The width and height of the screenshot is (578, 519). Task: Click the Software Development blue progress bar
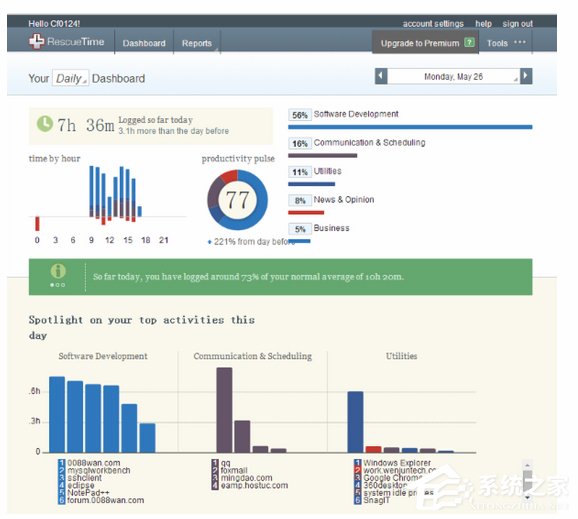[x=410, y=127]
